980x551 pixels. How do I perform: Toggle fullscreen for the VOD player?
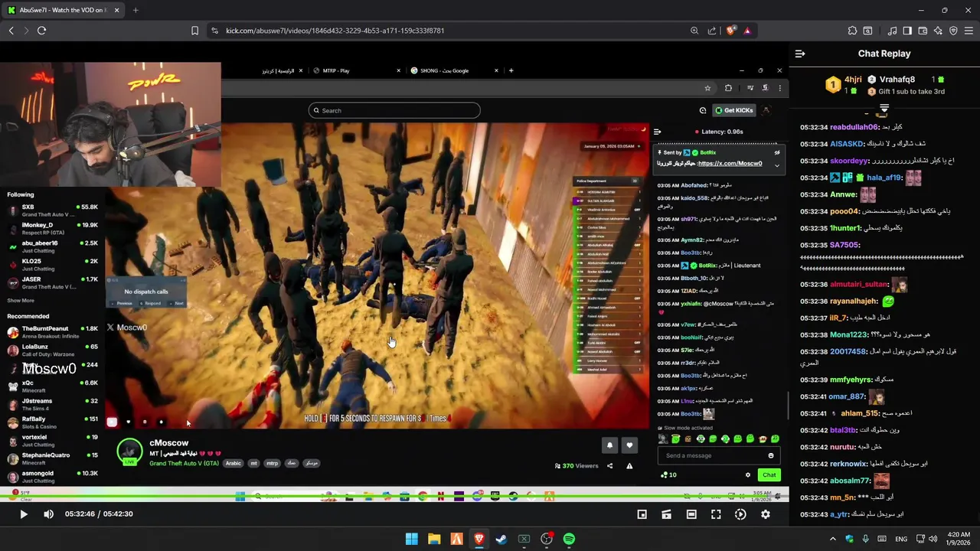pyautogui.click(x=716, y=514)
